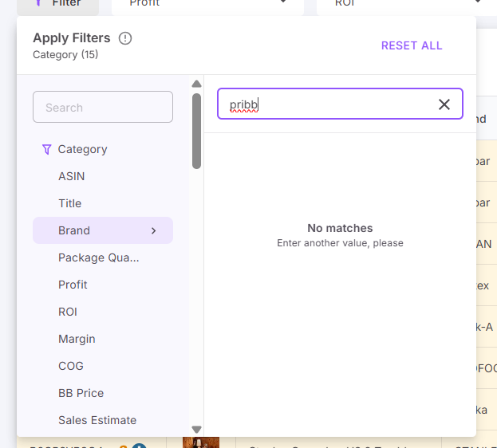497x448 pixels.
Task: Expand the Brand filter chevron arrow
Action: tap(154, 230)
